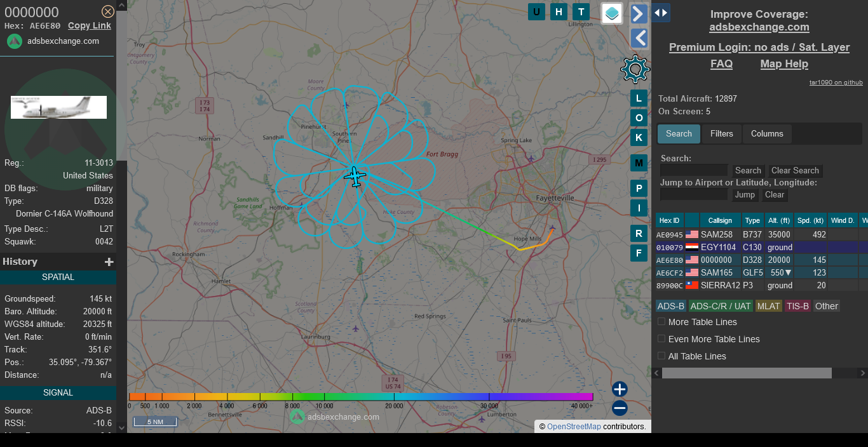
Task: Click the L map button
Action: [x=639, y=98]
